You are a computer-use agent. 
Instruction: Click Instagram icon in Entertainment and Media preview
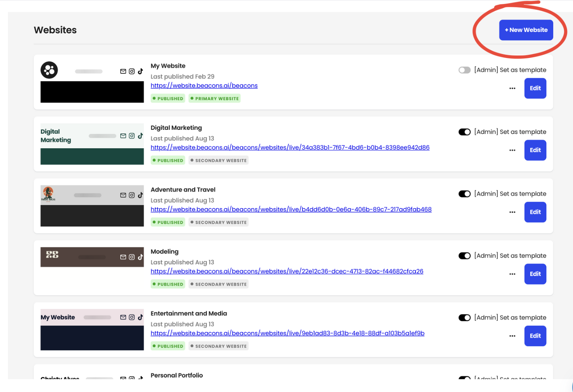(x=132, y=317)
